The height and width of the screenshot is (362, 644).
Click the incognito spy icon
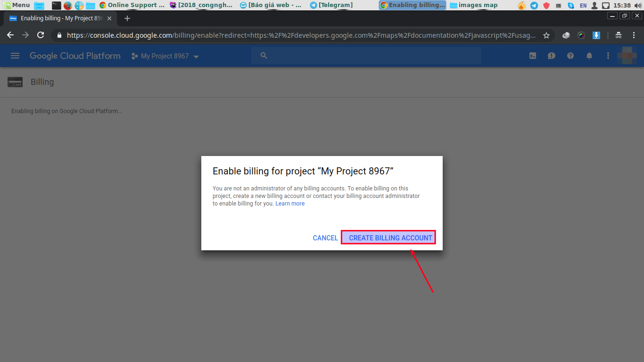click(619, 35)
